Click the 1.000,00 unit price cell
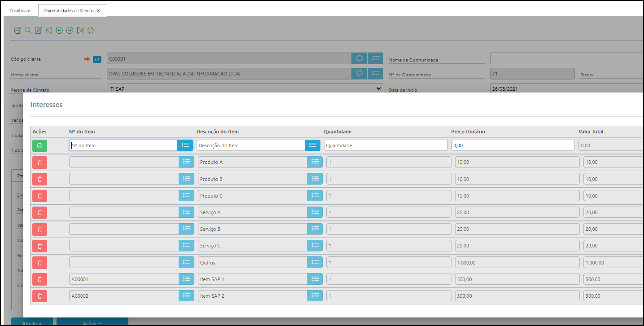This screenshot has width=644, height=326. click(x=517, y=263)
